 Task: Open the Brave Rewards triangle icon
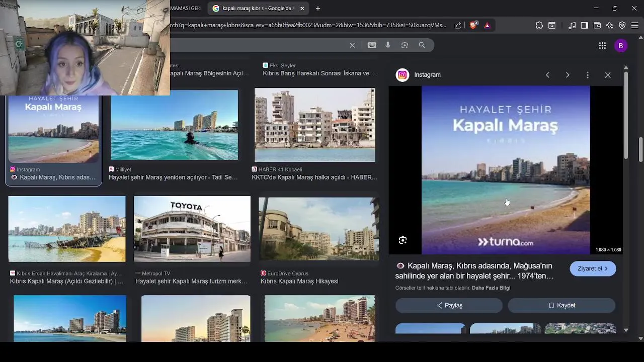(487, 25)
